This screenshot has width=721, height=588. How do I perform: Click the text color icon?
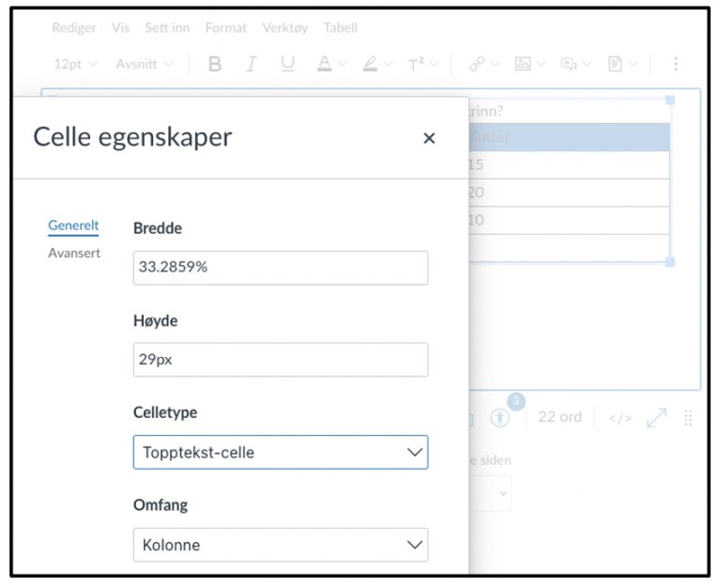point(324,64)
